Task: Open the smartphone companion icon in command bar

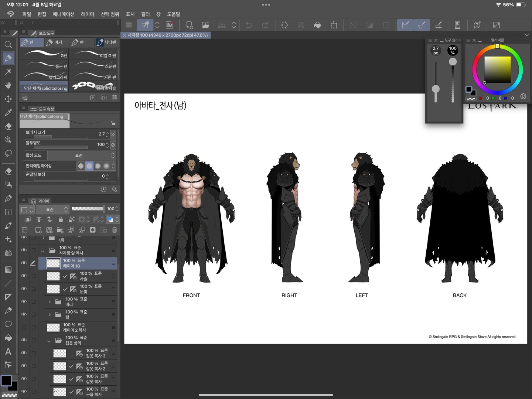Action: (457, 25)
